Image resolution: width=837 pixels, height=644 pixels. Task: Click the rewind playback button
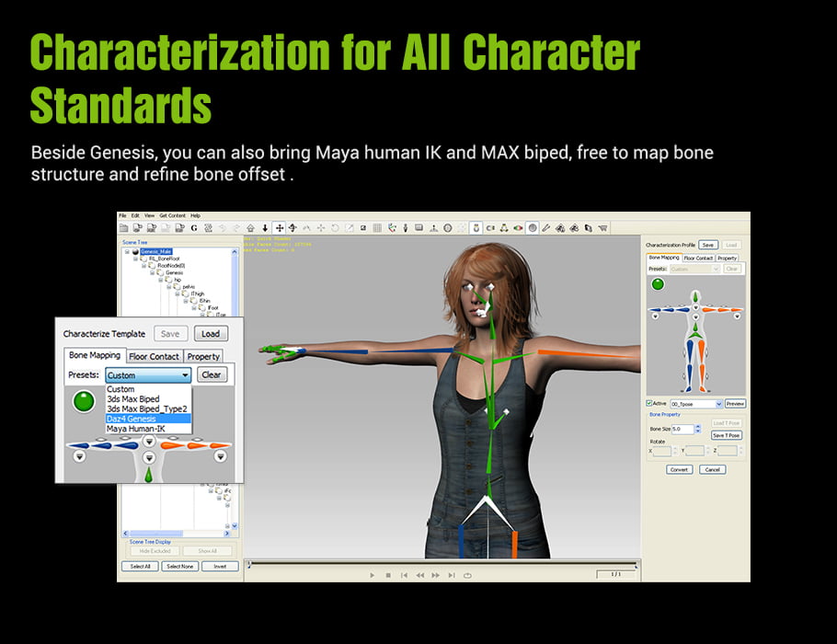420,575
